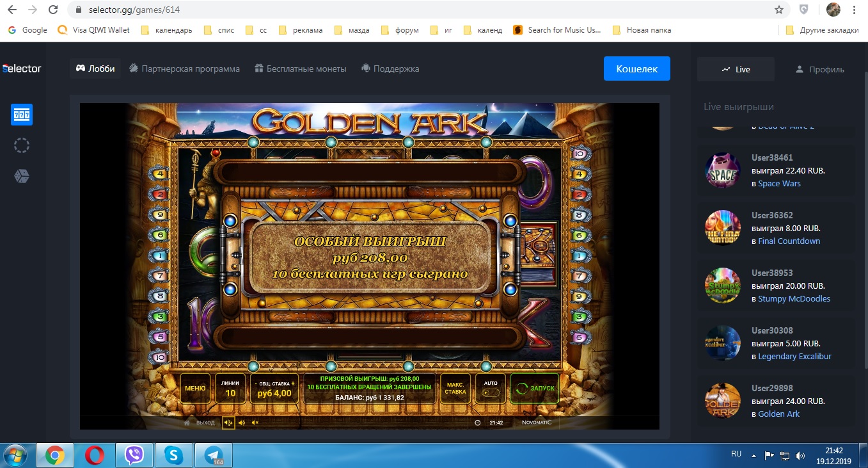Viewport: 868px width, 468px height.
Task: Open the Бесплатные монеты menu item
Action: pyautogui.click(x=300, y=69)
